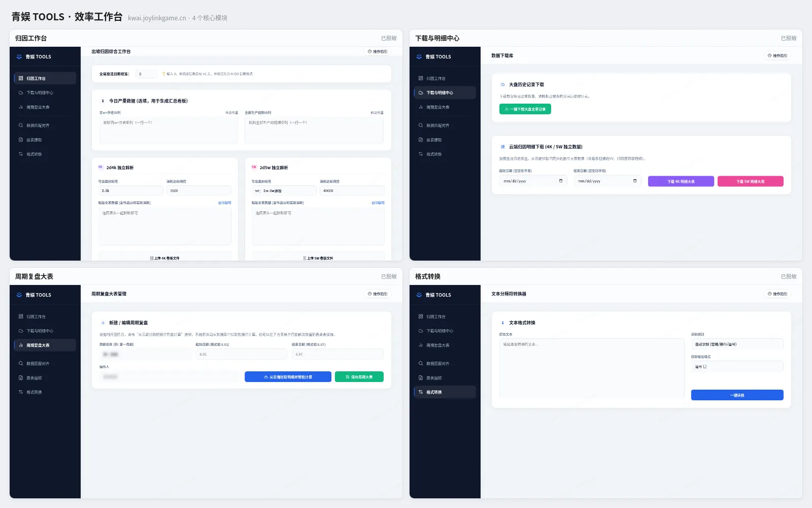Viewport: 812px width, 508px height.
Task: Click the 原始文本 text area in 格式转换 panel
Action: 592,368
